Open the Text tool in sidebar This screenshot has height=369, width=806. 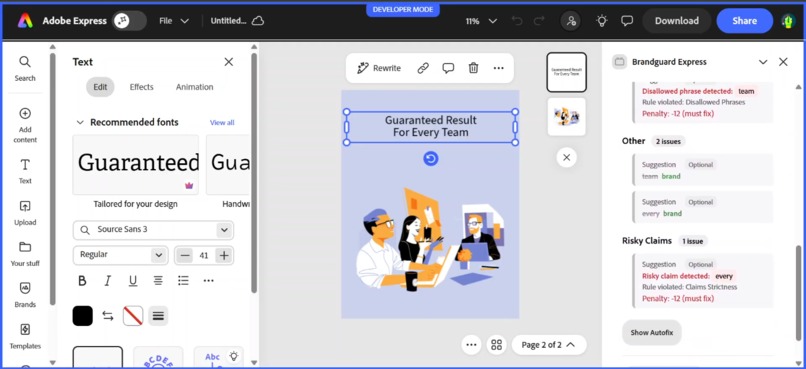[25, 171]
